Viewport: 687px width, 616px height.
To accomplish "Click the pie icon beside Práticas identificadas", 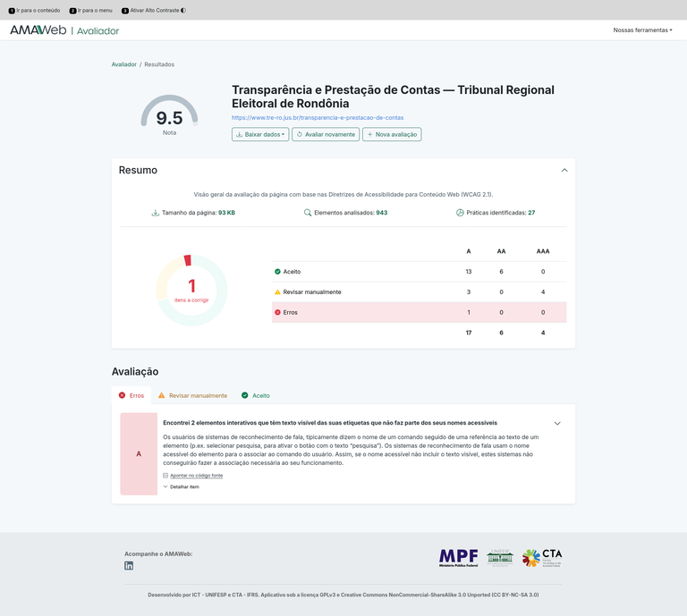I will tap(460, 213).
